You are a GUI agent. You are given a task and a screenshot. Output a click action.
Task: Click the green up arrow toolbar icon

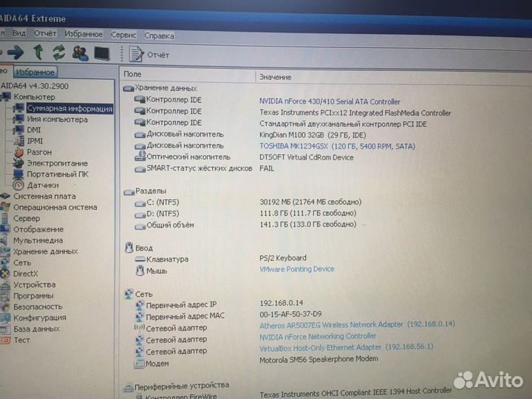tap(38, 52)
